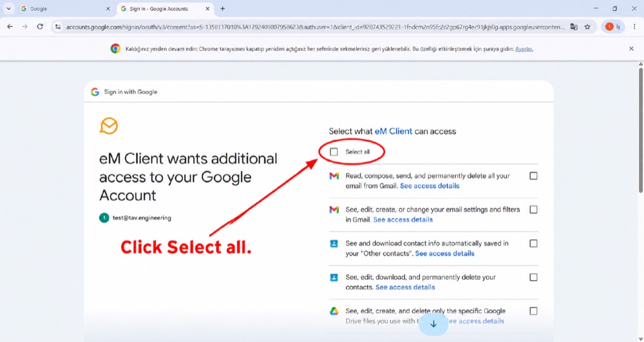644x342 pixels.
Task: Click the 'eM Client wants additional access' heading
Action: (189, 177)
